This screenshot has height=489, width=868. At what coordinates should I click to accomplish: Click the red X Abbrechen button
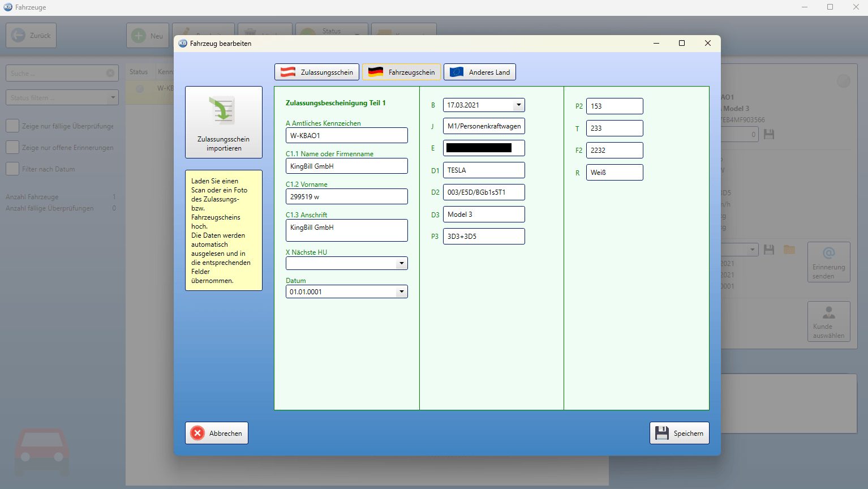217,433
